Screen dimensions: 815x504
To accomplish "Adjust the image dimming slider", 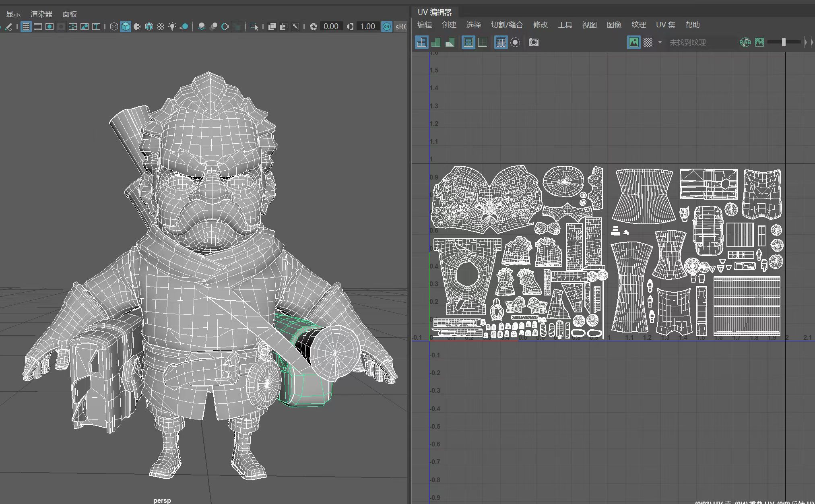I will click(x=784, y=42).
